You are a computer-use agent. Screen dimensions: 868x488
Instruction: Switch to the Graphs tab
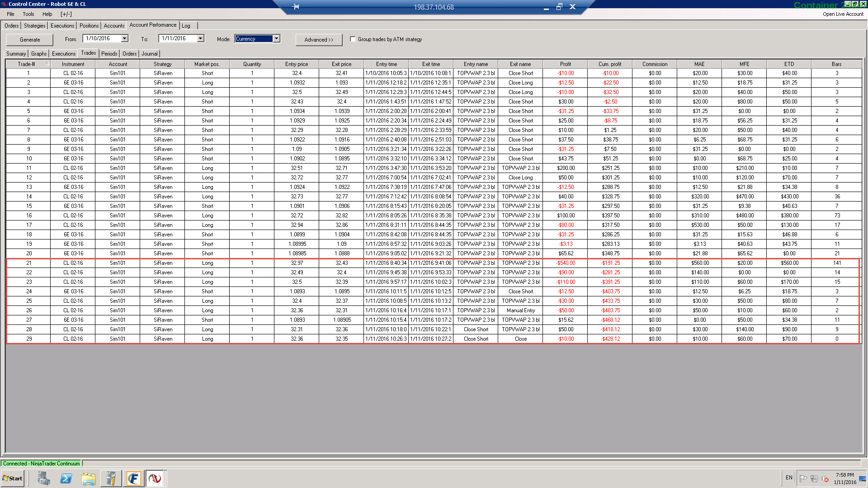[39, 54]
